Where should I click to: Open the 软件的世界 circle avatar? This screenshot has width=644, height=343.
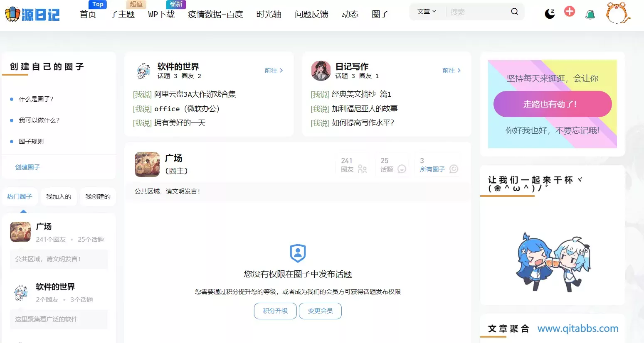click(x=143, y=71)
